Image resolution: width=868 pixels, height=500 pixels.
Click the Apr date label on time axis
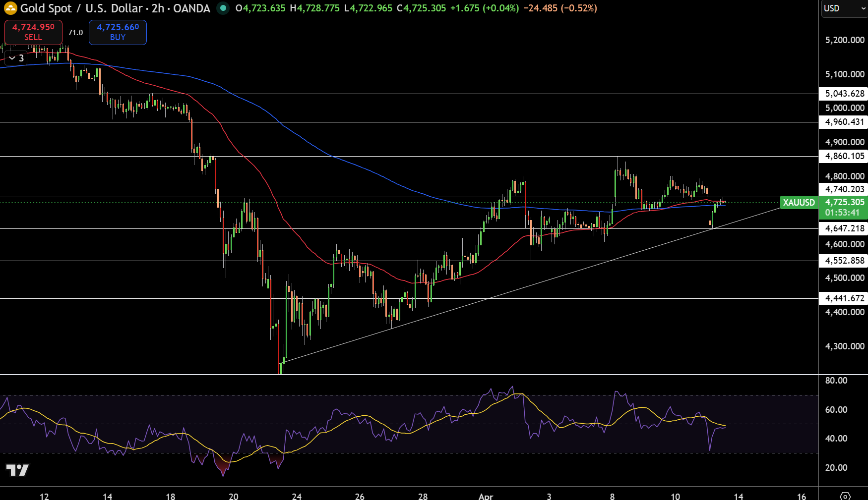486,496
